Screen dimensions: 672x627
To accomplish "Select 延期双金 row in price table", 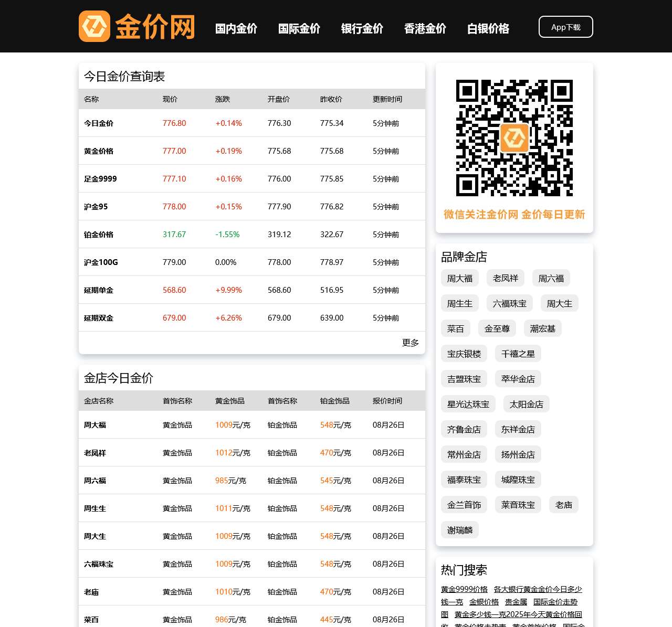I will click(99, 318).
